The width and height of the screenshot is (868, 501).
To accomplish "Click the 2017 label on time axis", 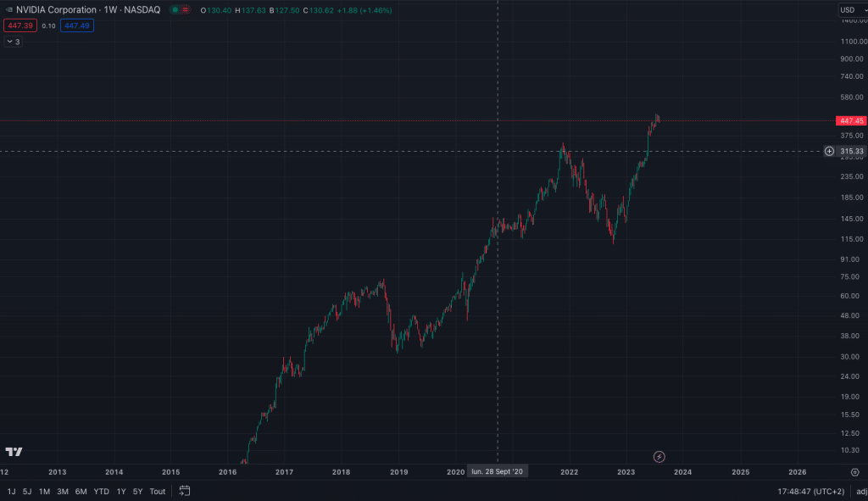I will (x=284, y=472).
